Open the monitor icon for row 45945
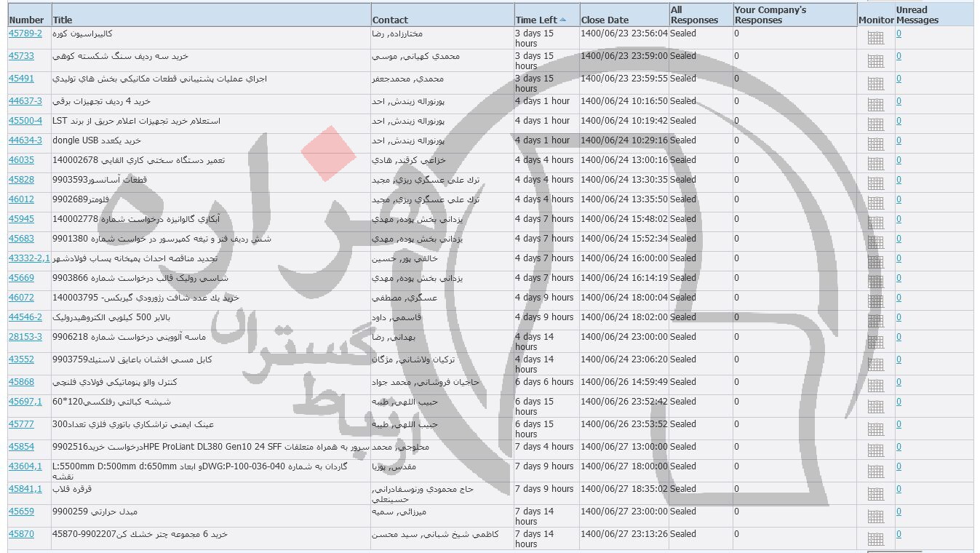 875,223
